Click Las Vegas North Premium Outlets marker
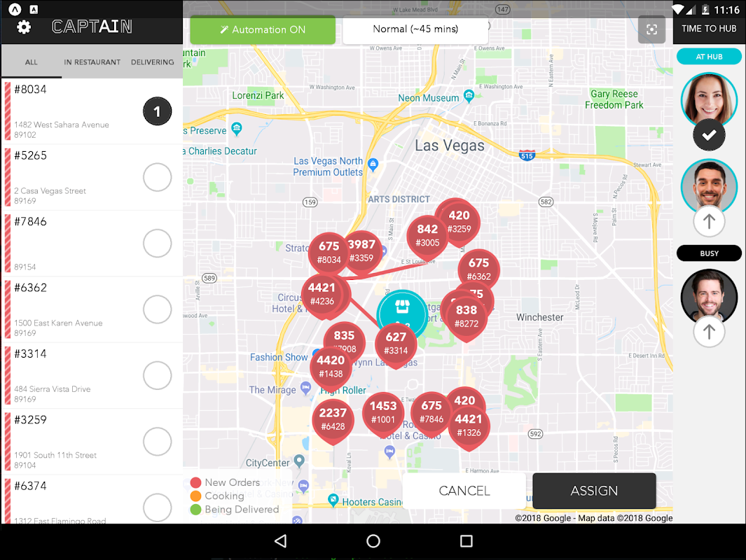Image resolution: width=746 pixels, height=560 pixels. tap(373, 164)
